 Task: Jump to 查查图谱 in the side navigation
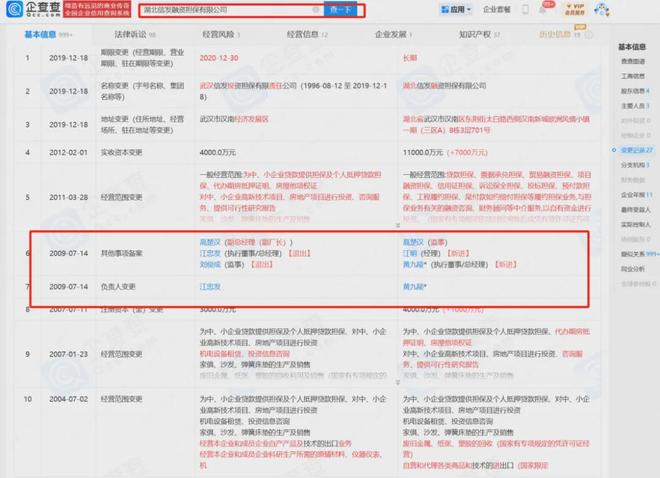(633, 61)
